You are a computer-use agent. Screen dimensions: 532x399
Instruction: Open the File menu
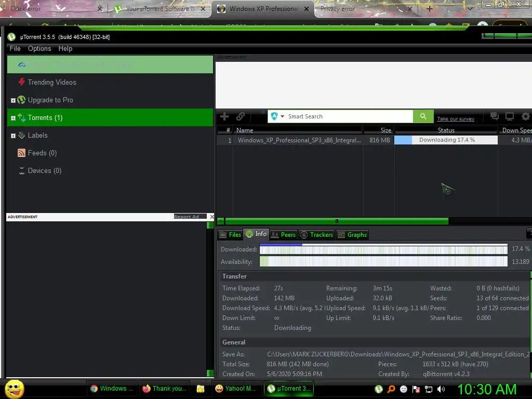(x=15, y=48)
